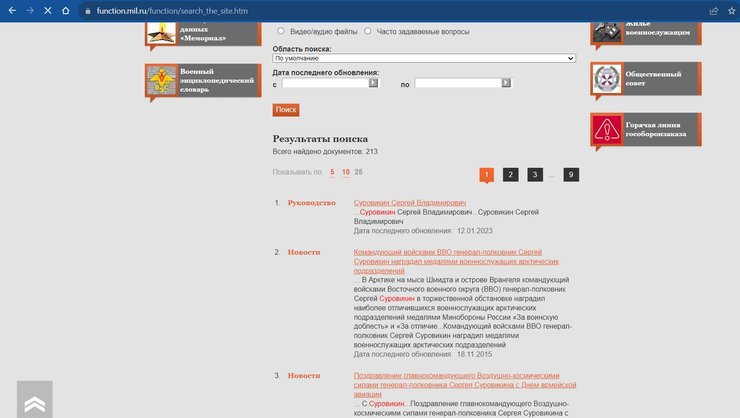Open the Командующий войсками ВВО news link
740x418 pixels.
tap(456, 261)
